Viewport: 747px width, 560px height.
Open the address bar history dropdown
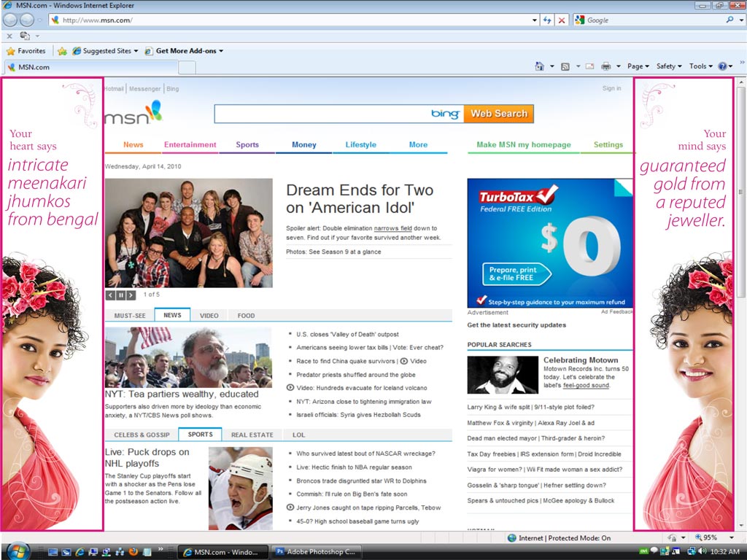coord(535,20)
